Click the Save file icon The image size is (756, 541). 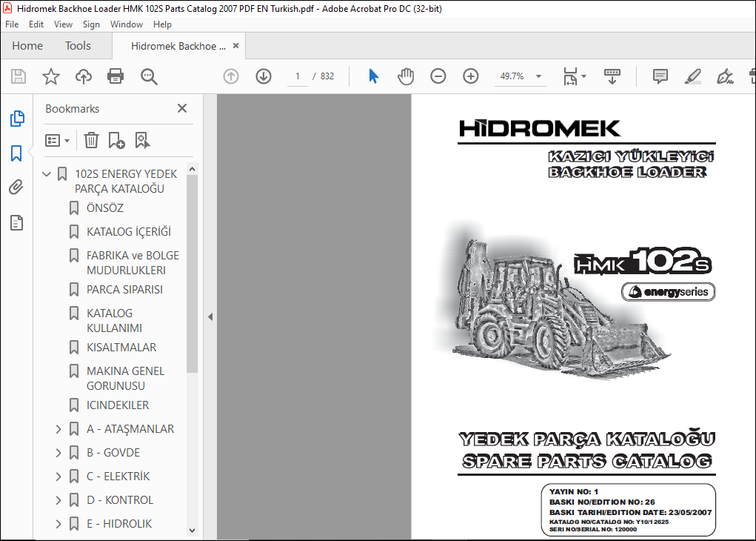click(19, 76)
